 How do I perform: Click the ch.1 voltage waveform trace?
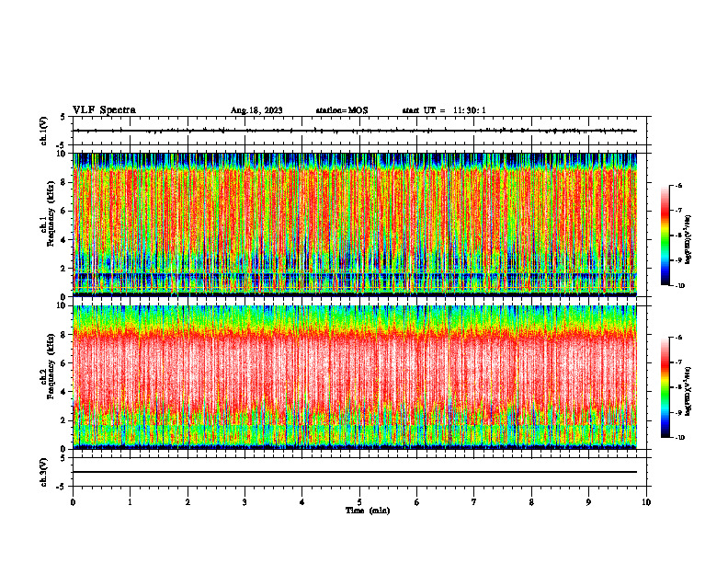[x=355, y=131]
